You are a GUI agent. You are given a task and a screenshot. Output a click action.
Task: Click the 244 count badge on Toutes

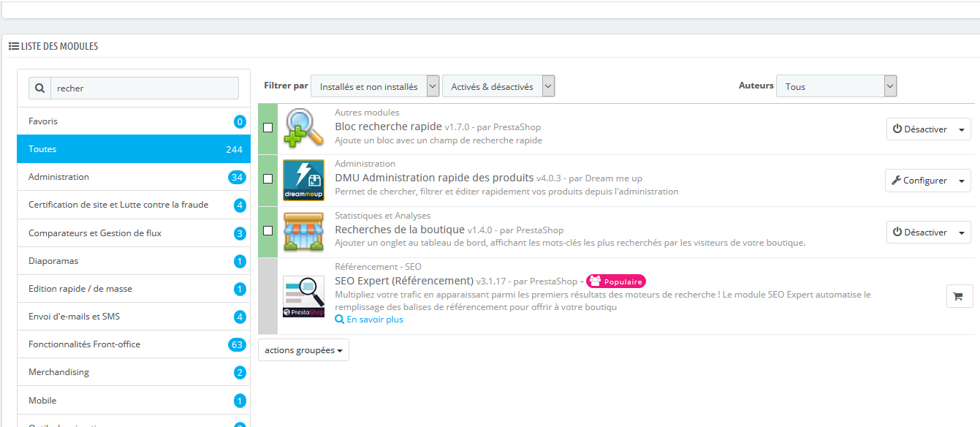[234, 149]
